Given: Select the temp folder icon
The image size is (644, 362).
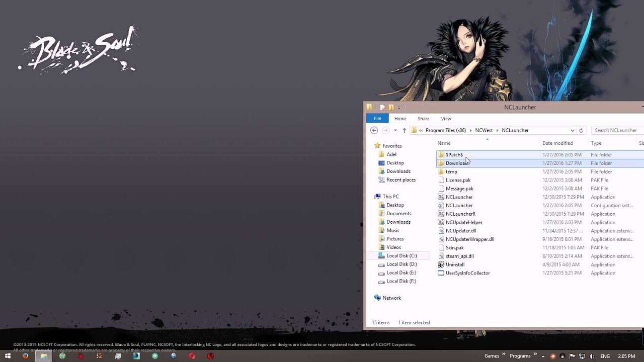Looking at the screenshot, I should click(x=441, y=171).
